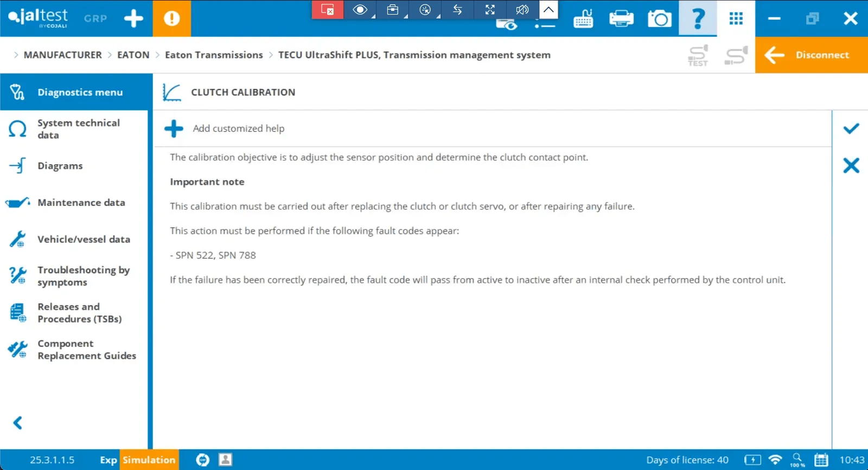Click the battery charging icon
The height and width of the screenshot is (470, 868).
(752, 460)
